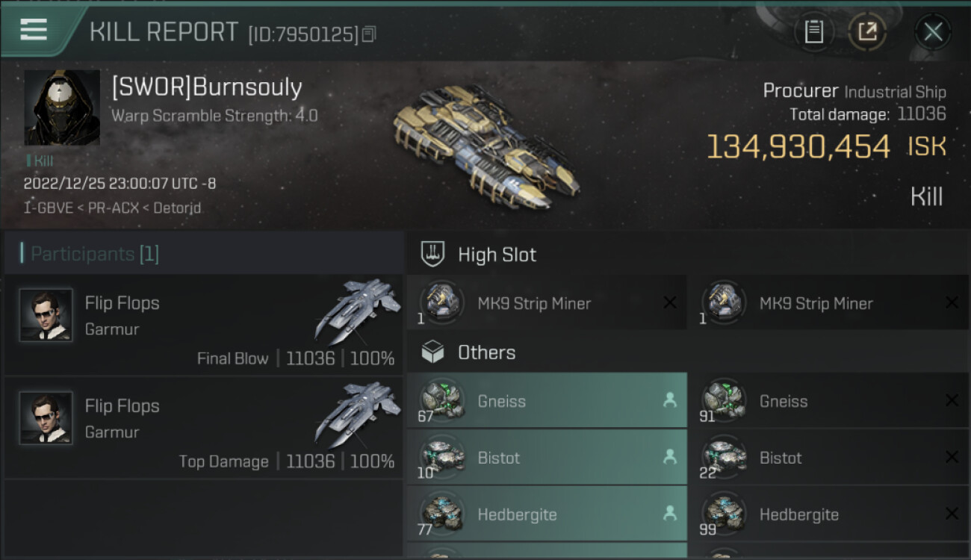Select the Gneiss item with 67 units
The height and width of the screenshot is (560, 971).
(547, 401)
